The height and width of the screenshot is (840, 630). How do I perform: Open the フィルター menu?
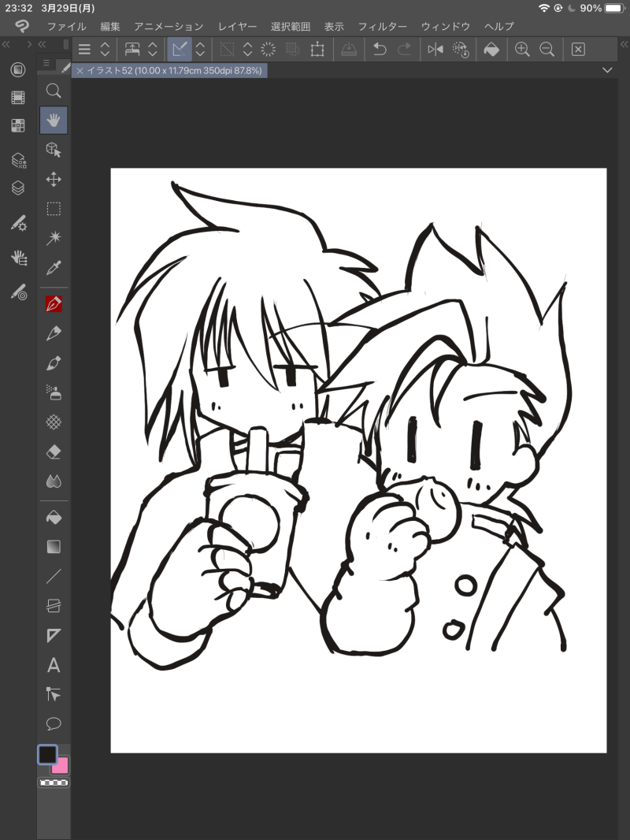coord(382,26)
